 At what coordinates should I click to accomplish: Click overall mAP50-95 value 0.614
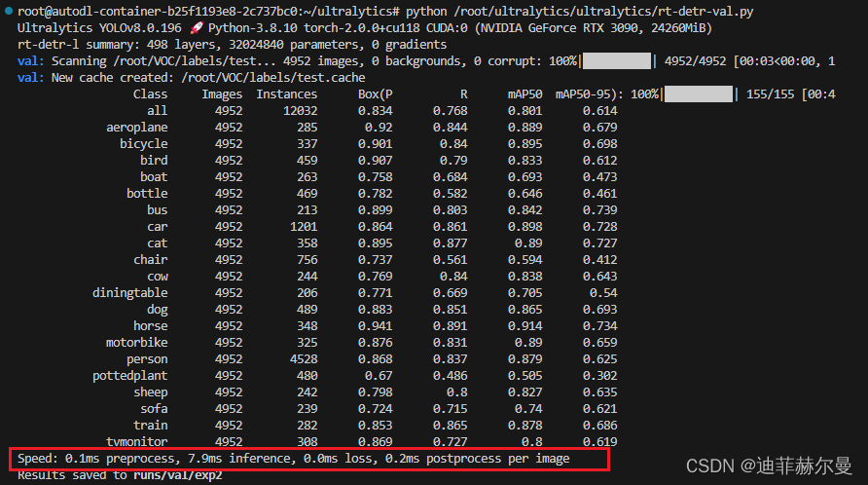[x=599, y=111]
